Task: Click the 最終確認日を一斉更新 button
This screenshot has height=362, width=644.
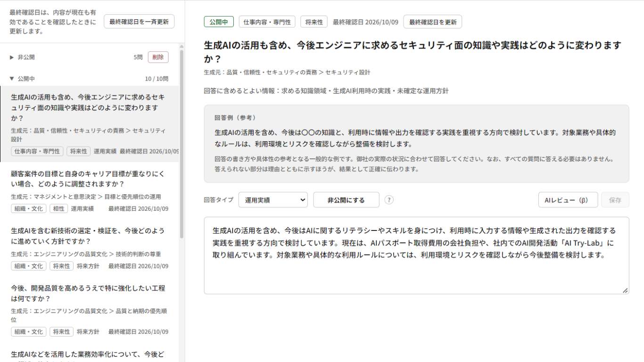Action: tap(139, 22)
